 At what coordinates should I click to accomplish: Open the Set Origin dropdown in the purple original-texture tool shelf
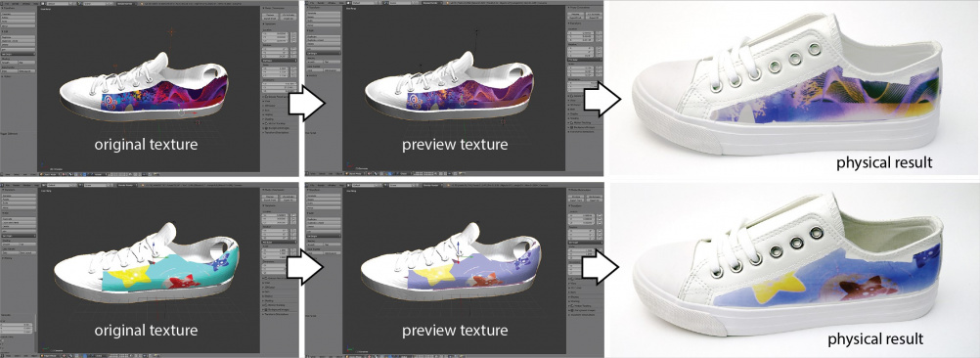(19, 55)
